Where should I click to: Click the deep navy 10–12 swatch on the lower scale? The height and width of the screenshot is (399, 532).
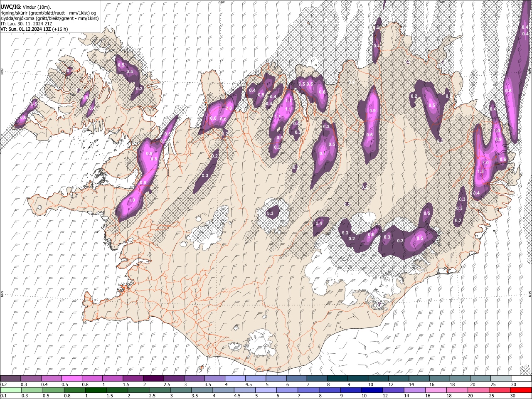tap(372, 390)
